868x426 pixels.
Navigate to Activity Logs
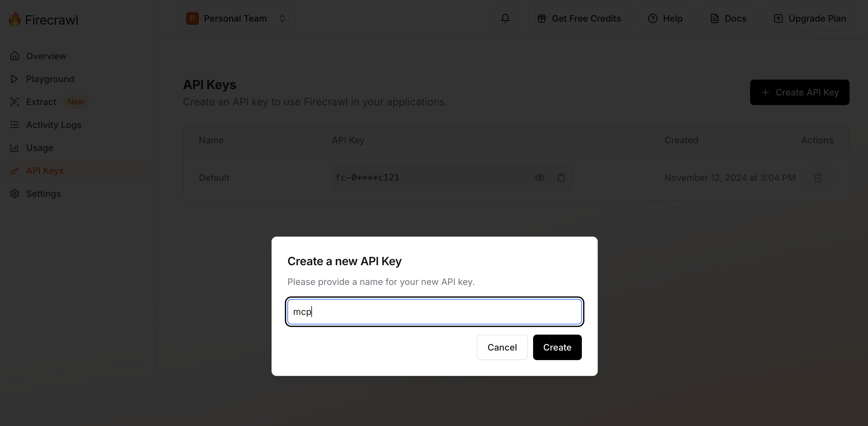click(x=54, y=124)
